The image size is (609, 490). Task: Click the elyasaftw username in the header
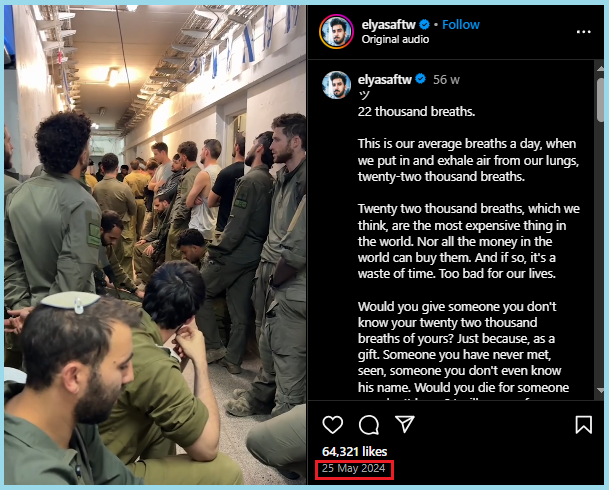point(388,24)
